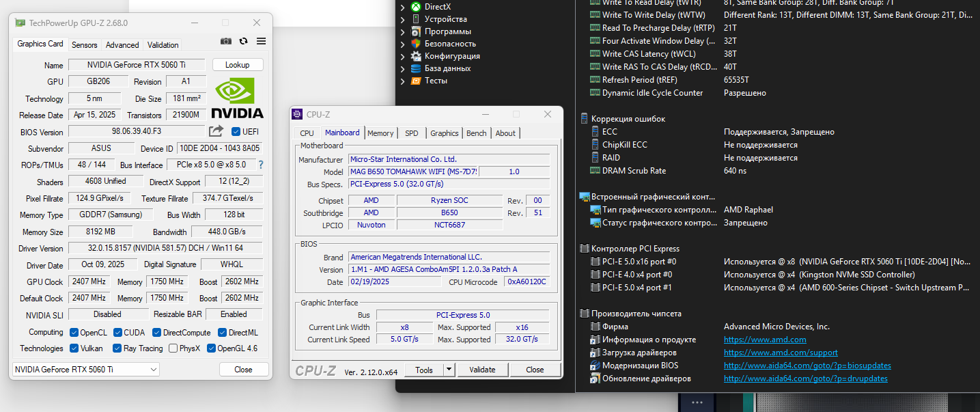Click the BIOS export share icon in GPU-Z
Image resolution: width=980 pixels, height=412 pixels.
[x=216, y=131]
